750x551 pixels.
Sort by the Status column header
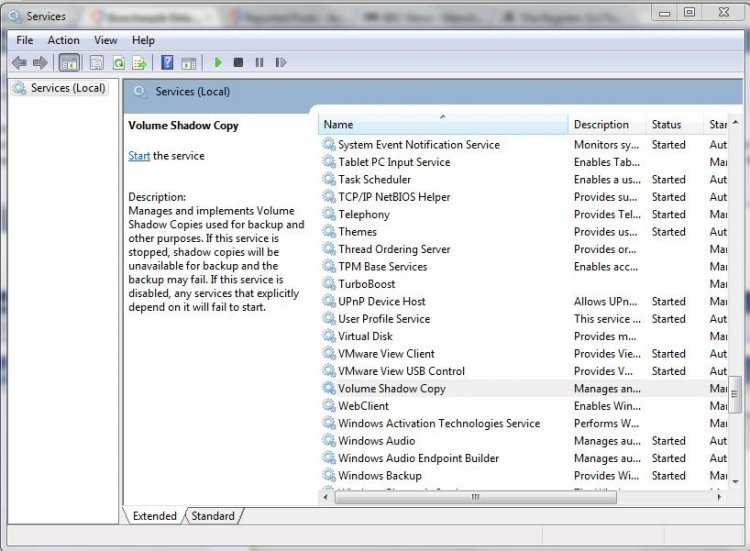tap(674, 124)
